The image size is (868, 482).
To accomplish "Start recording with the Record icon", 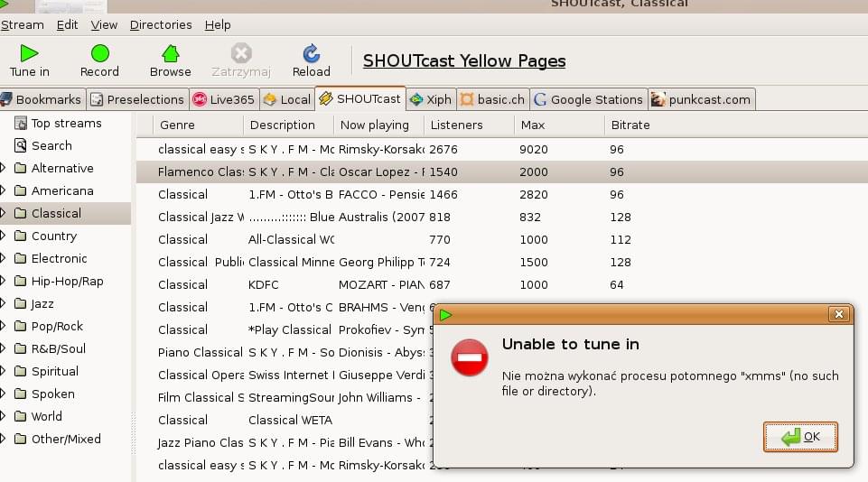I will click(x=99, y=53).
